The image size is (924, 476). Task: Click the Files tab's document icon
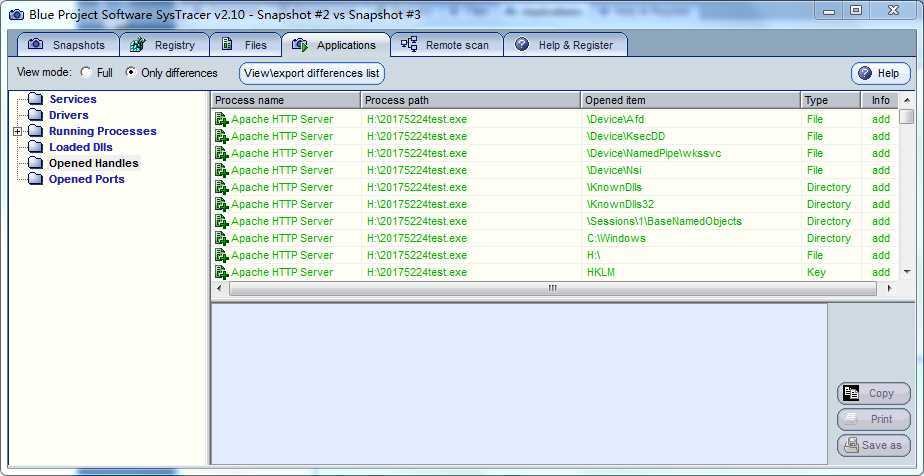click(x=227, y=44)
